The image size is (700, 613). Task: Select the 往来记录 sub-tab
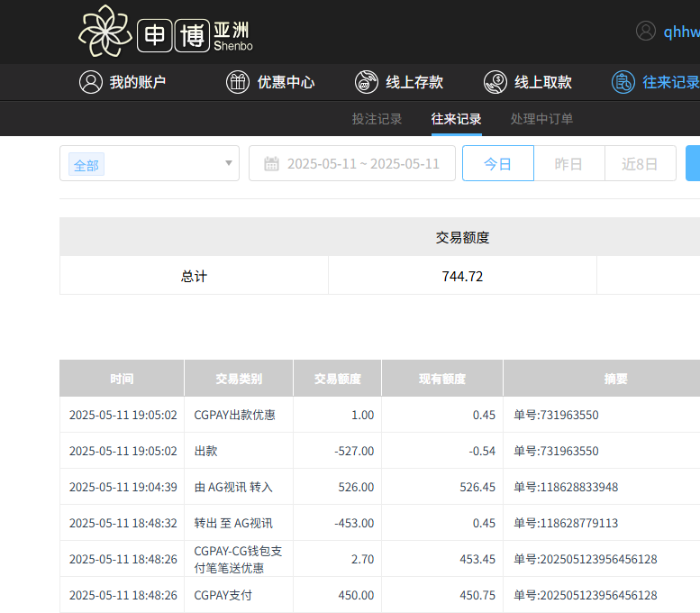pyautogui.click(x=456, y=119)
